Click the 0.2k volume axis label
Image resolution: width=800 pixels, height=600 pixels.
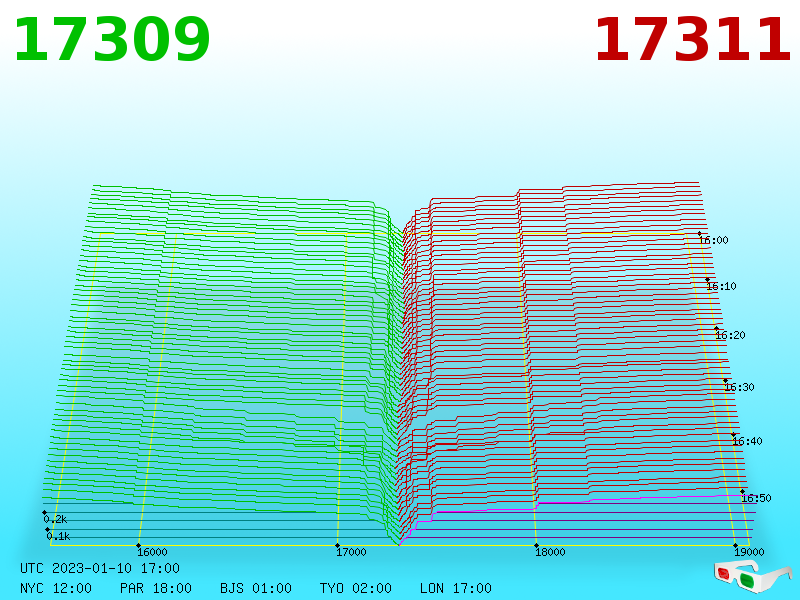pyautogui.click(x=55, y=519)
